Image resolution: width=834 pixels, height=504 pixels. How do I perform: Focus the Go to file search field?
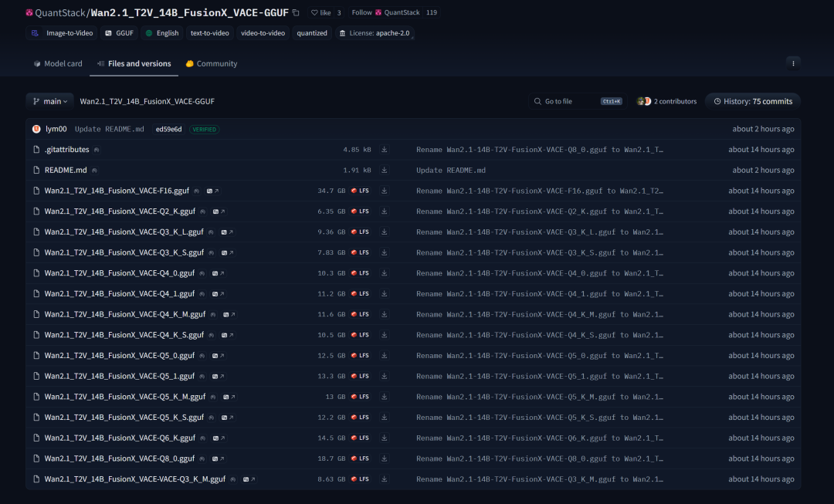pos(578,102)
